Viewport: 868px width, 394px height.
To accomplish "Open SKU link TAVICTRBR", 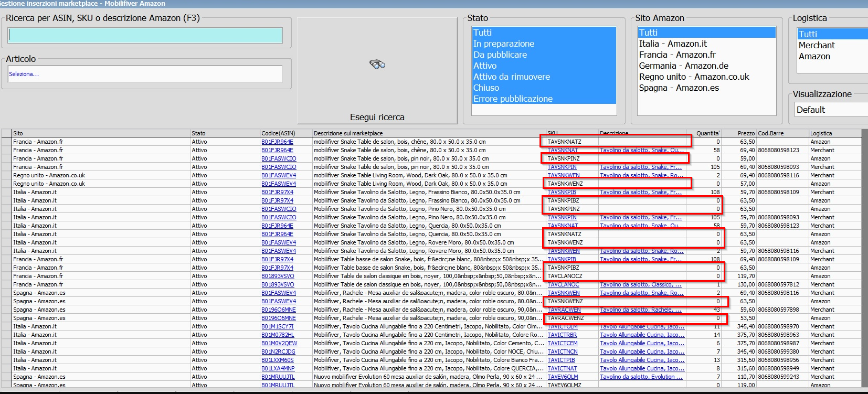I will pyautogui.click(x=562, y=335).
